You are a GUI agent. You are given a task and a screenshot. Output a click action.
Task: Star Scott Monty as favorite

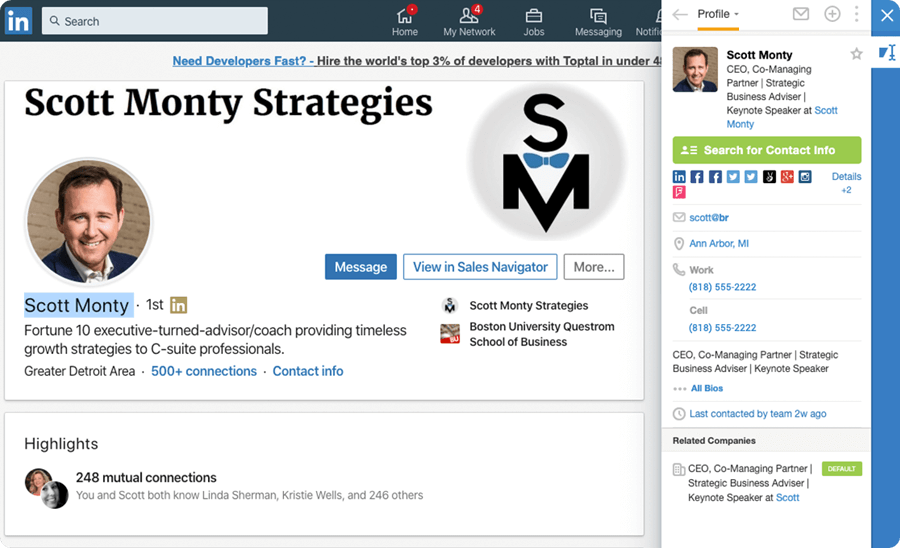tap(856, 54)
